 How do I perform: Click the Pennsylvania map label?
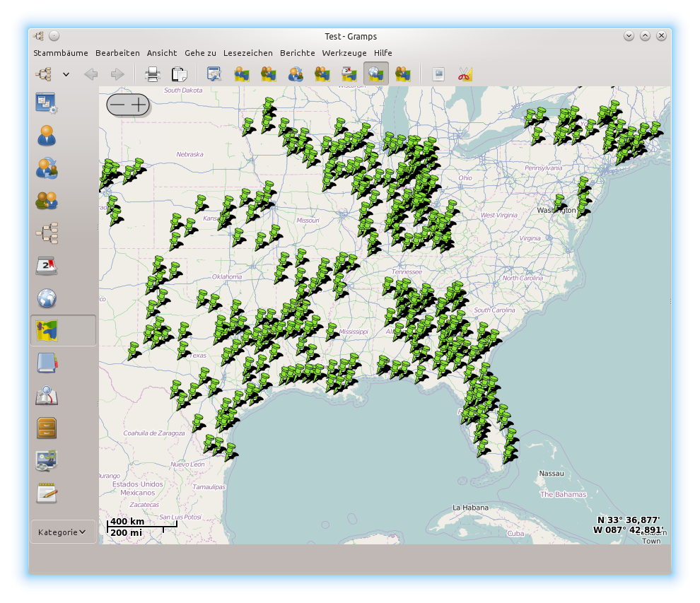tap(543, 168)
